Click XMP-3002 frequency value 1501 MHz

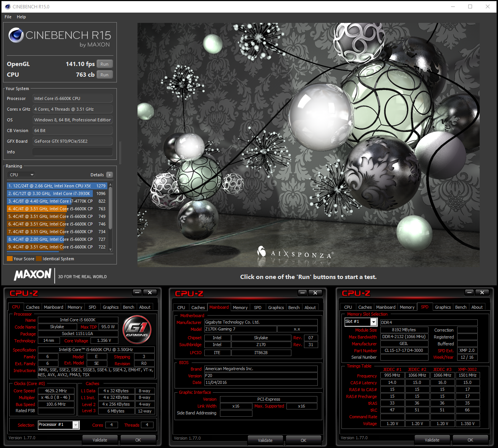pos(468,375)
